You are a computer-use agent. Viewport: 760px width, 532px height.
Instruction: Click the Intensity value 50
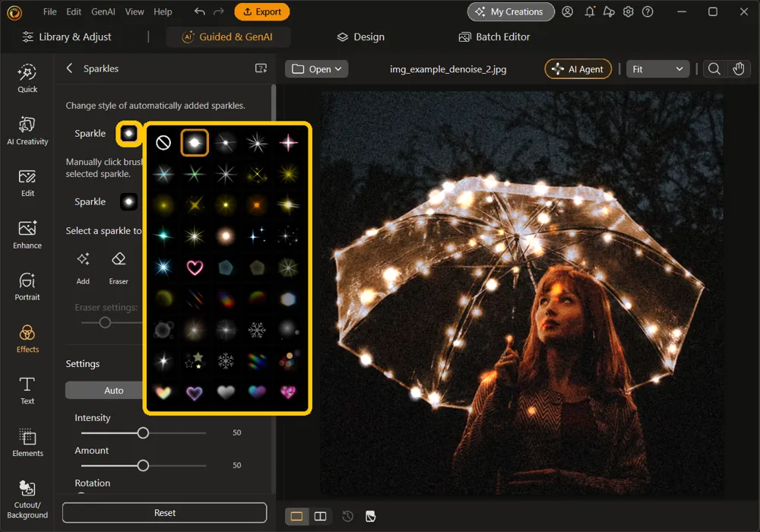pos(236,432)
